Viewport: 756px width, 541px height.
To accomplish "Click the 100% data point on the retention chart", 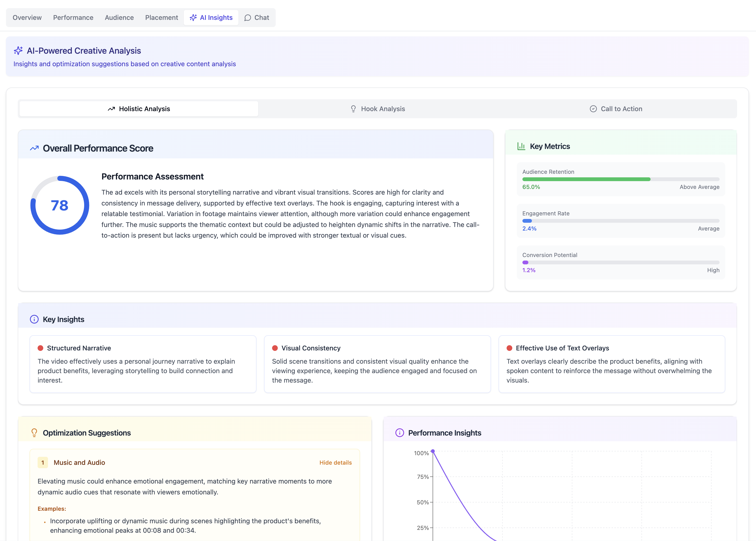I will [433, 451].
